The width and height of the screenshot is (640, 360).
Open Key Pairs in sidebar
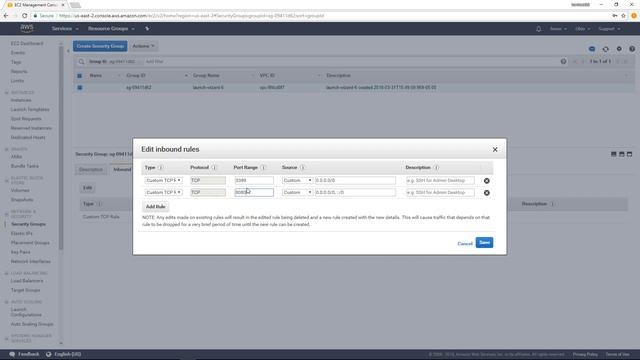coord(20,252)
